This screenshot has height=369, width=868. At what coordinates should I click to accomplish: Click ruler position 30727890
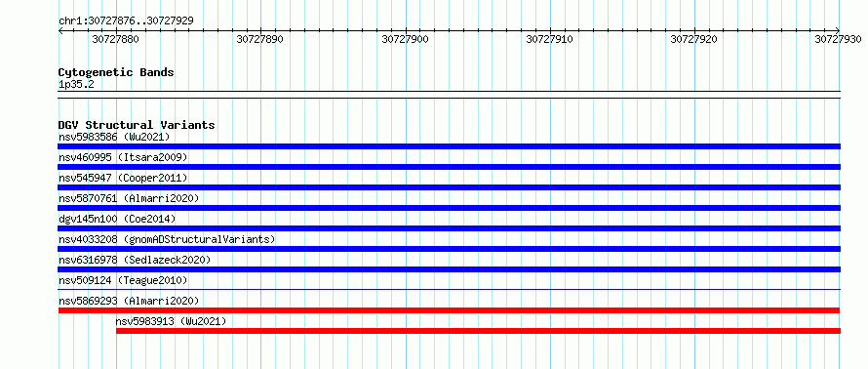tap(260, 39)
